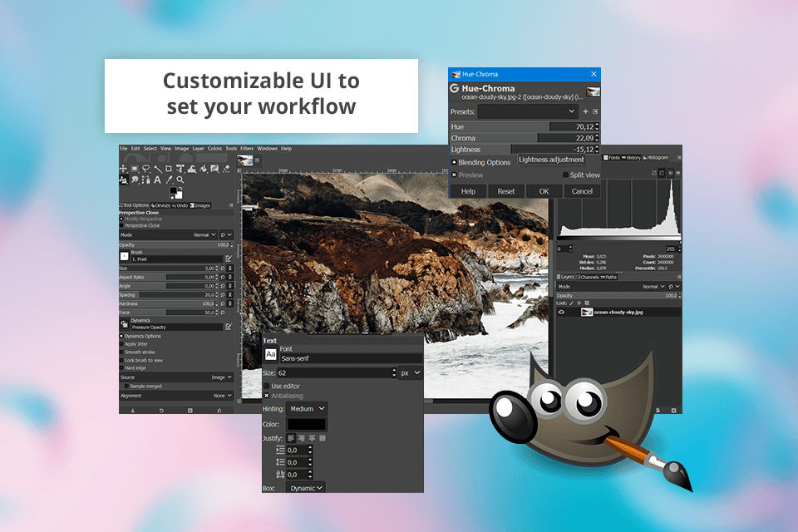Select the Move tool in toolbox
This screenshot has width=798, height=532.
(x=123, y=169)
